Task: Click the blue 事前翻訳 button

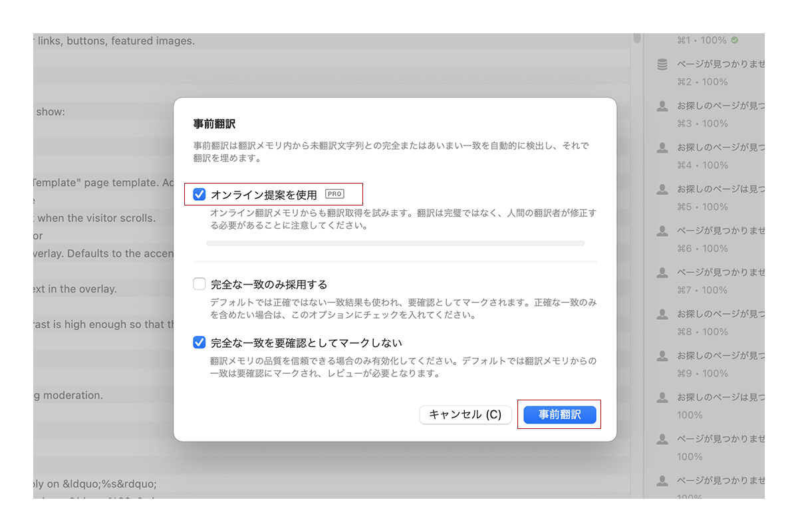Action: point(559,414)
